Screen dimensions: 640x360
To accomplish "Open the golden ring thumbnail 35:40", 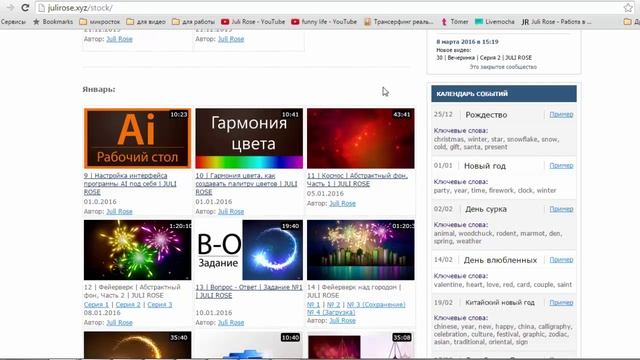I will coord(138,345).
